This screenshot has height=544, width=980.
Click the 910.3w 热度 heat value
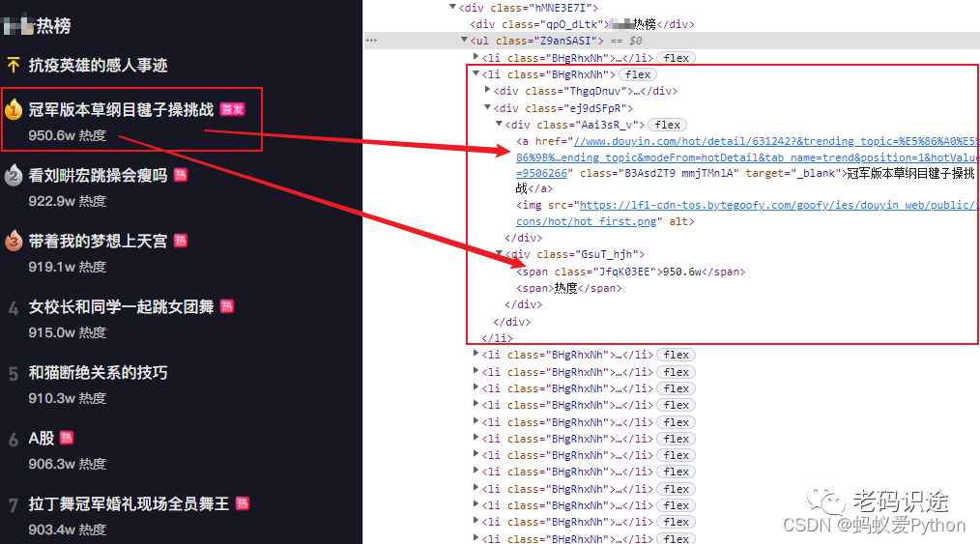tap(68, 398)
